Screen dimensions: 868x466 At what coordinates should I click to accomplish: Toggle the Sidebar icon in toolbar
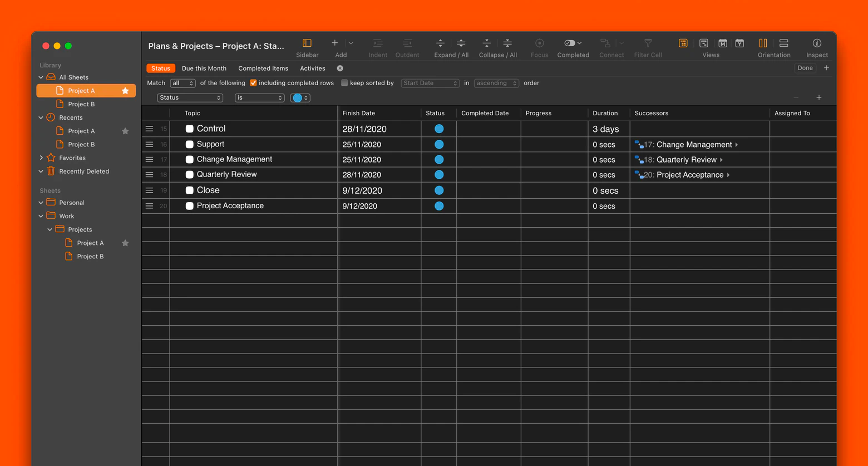307,43
